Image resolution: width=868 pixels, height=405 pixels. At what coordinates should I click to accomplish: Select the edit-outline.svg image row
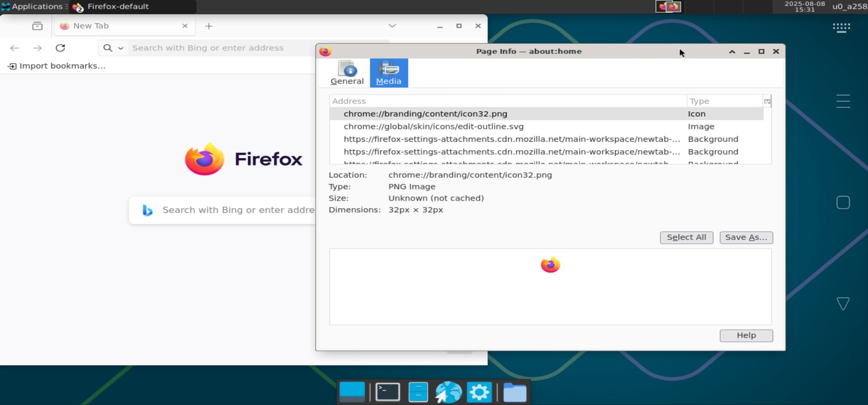547,126
